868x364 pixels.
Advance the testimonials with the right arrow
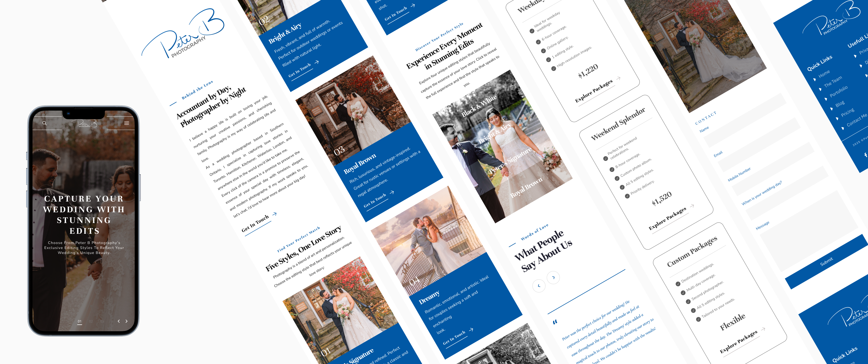point(554,277)
